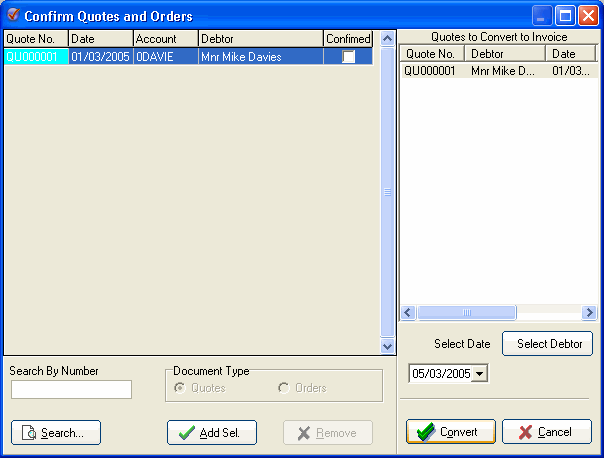The width and height of the screenshot is (604, 458).
Task: Maximize the Confirm Quotes and Orders window
Action: pos(565,16)
